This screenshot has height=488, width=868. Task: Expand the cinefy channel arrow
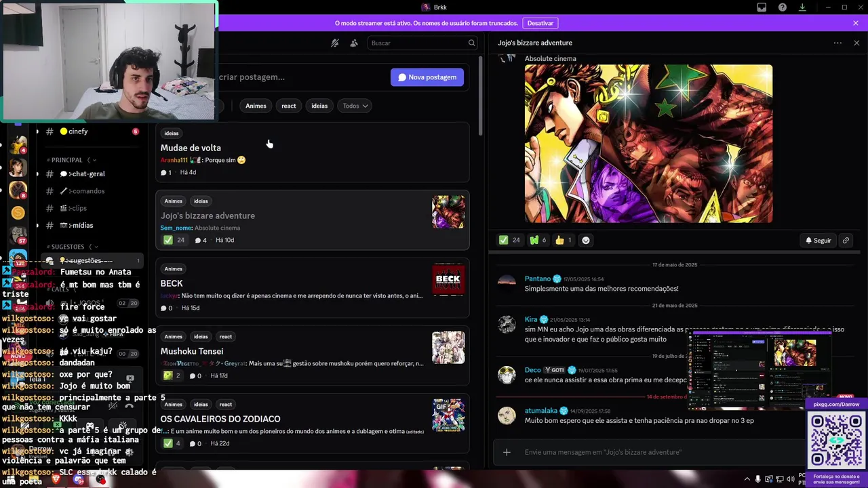(37, 131)
